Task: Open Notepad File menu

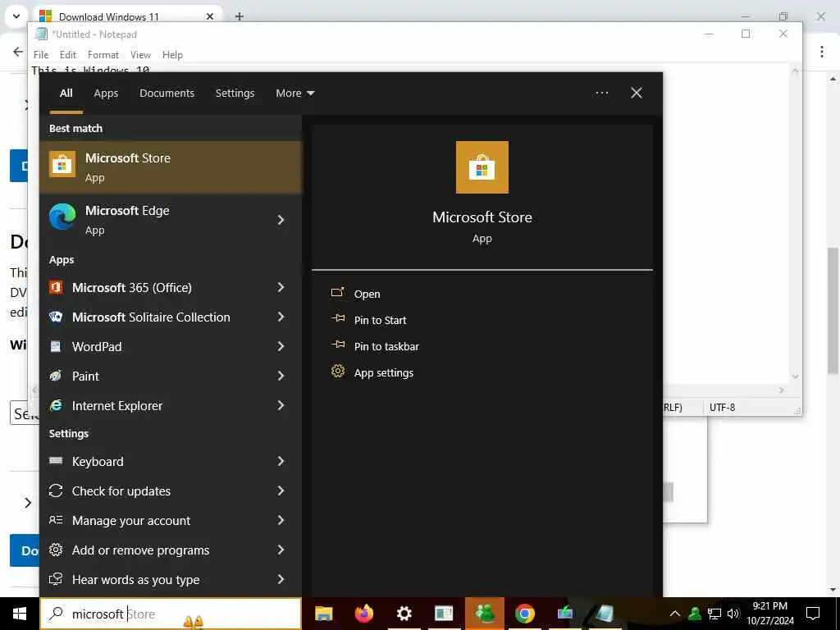Action: coord(41,55)
